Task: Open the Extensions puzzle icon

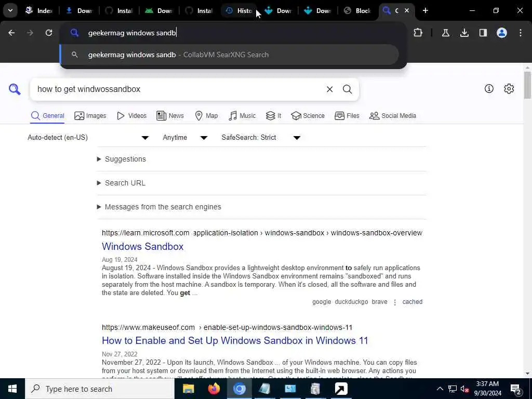Action: pyautogui.click(x=418, y=33)
